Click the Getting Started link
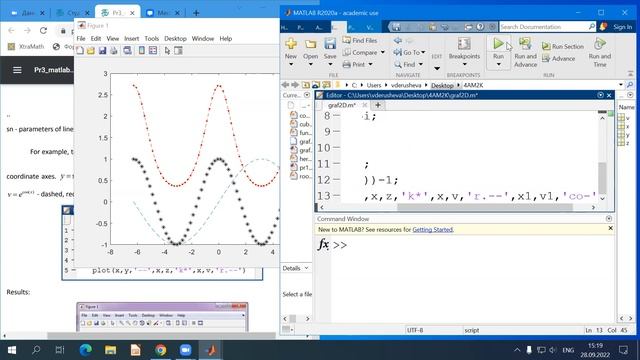 click(432, 229)
